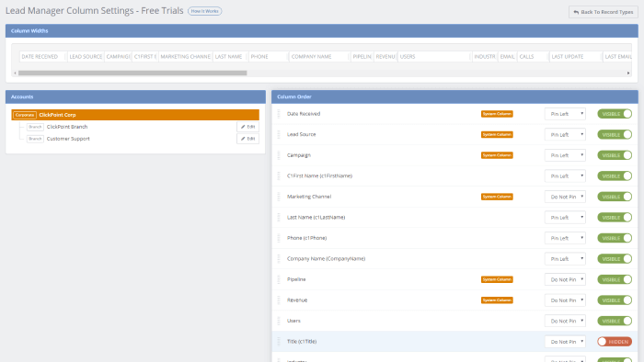644x362 pixels.
Task: Click the LEAD SOURCE width header
Action: point(86,57)
